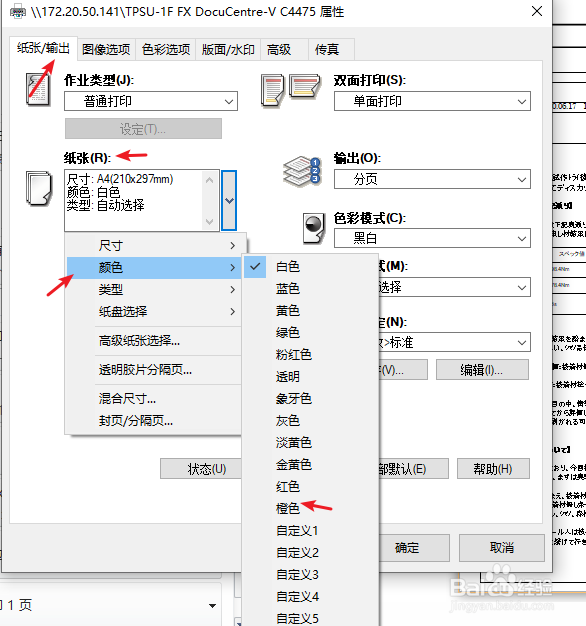
Task: Click the paper settings dropdown arrow button
Action: 229,200
